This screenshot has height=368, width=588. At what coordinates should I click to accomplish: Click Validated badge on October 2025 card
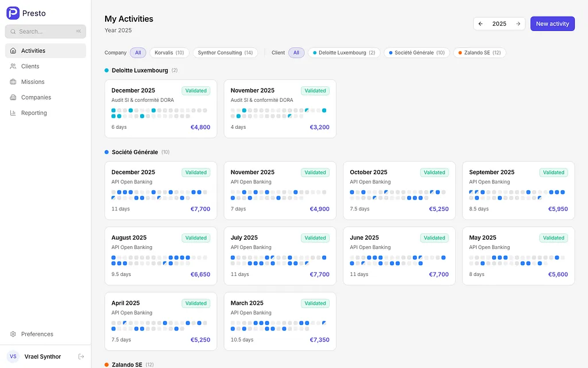(x=434, y=172)
